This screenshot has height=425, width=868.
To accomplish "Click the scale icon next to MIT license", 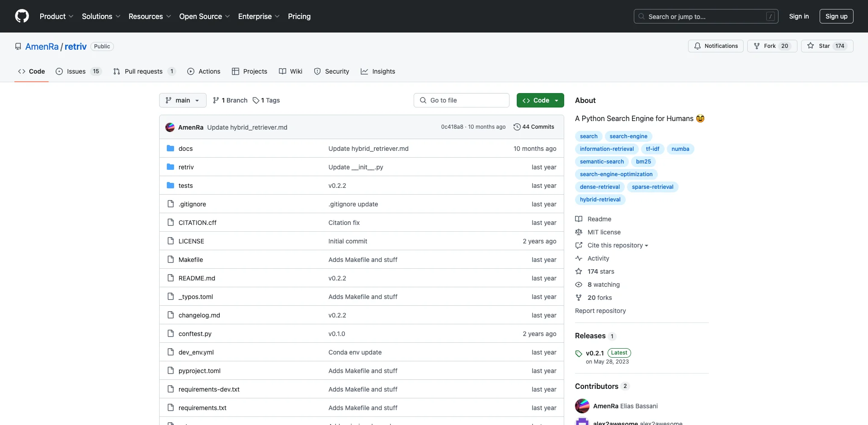I will [579, 232].
